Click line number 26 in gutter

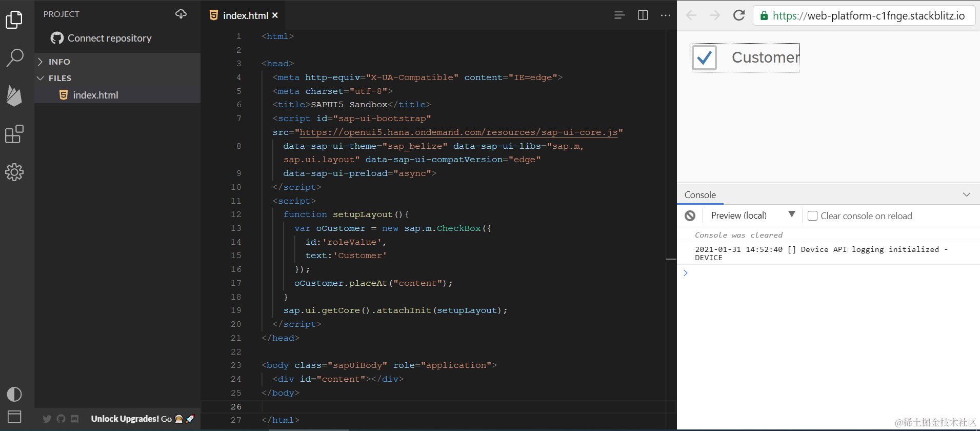point(236,406)
